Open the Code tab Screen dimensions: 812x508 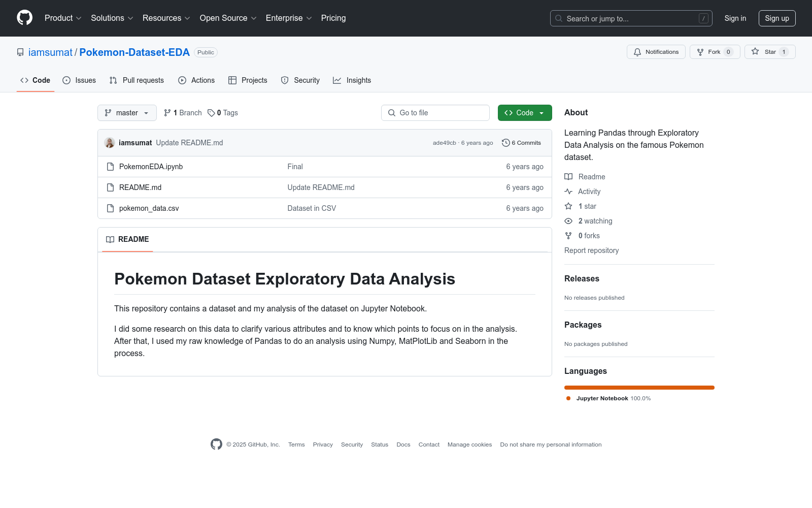pyautogui.click(x=36, y=80)
